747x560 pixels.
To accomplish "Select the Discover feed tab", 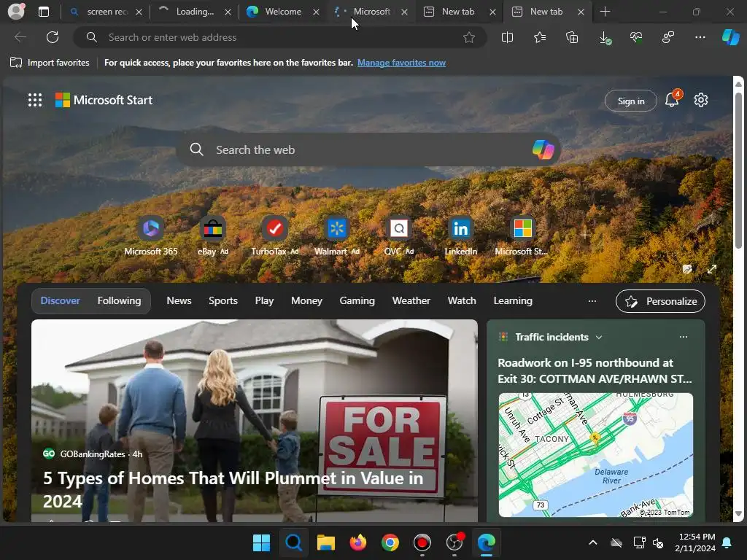I will (x=60, y=300).
